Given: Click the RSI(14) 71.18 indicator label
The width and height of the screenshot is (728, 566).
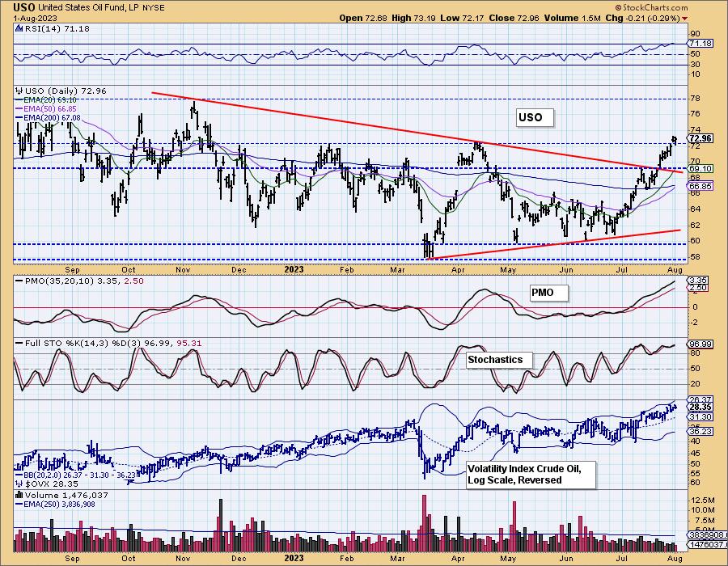Looking at the screenshot, I should point(56,29).
